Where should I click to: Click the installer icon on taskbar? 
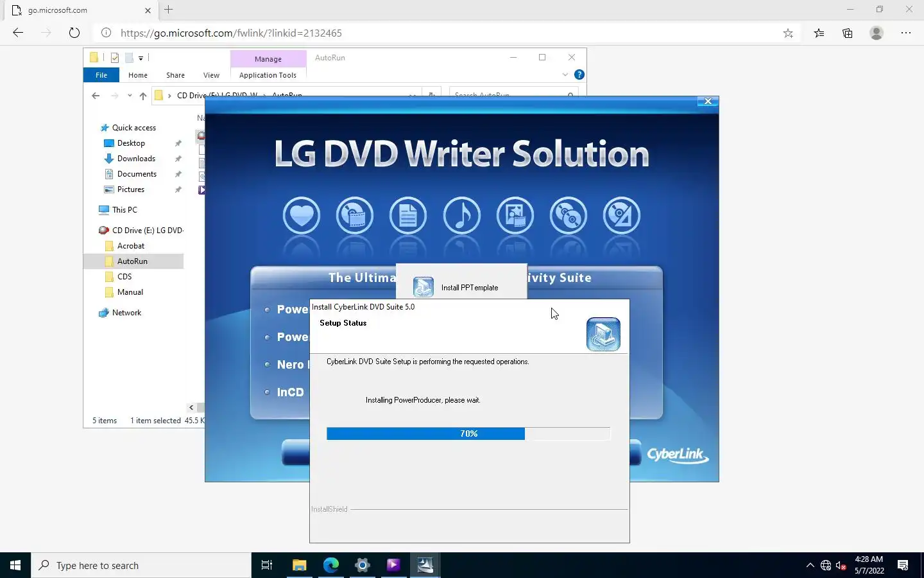425,565
